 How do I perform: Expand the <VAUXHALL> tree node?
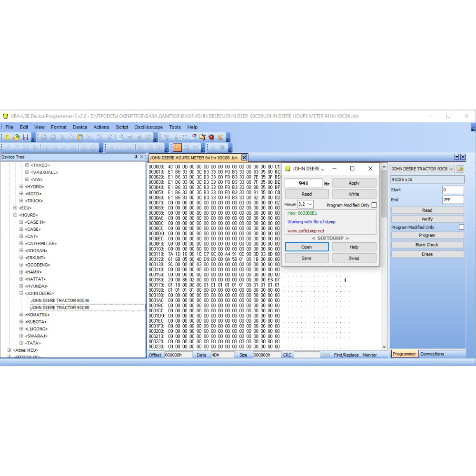click(x=27, y=172)
